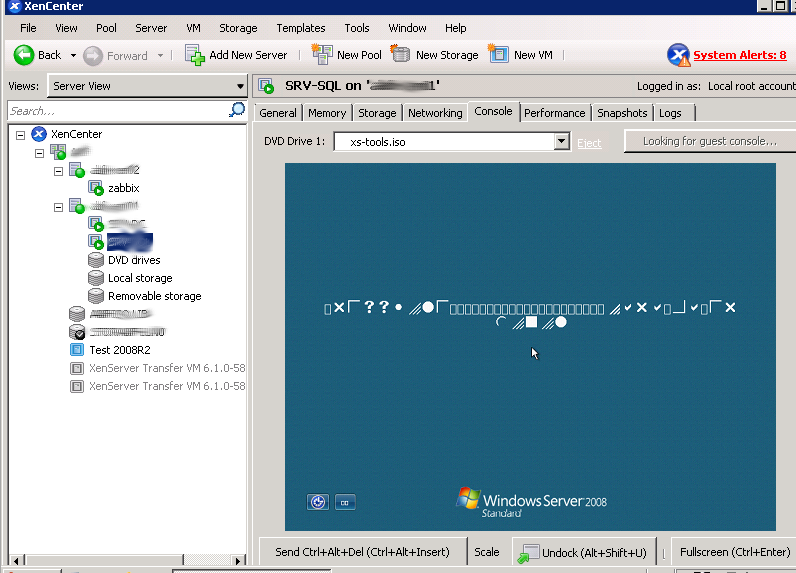Click the search magnifier icon
This screenshot has height=573, width=796.
[x=237, y=110]
